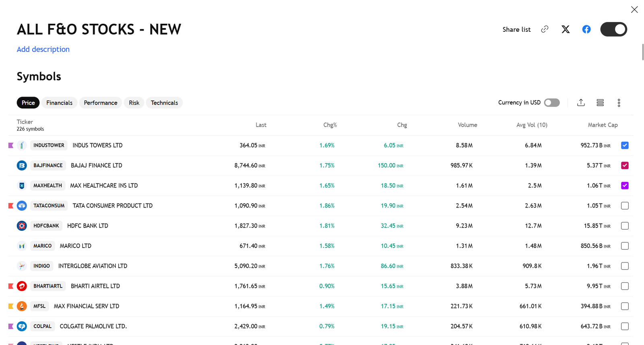Click COLGATE PALMOLIVE LTD. company name
Viewport: 644px width, 345px height.
coord(93,326)
